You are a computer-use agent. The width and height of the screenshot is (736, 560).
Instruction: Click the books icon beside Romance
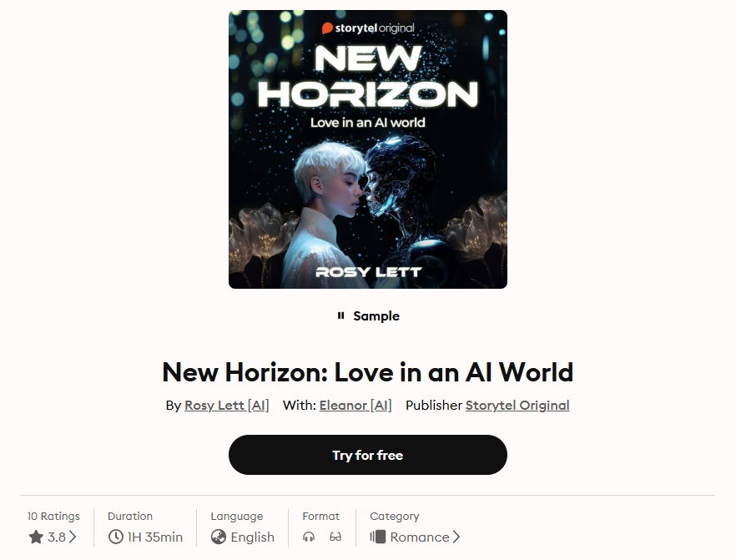[x=378, y=537]
